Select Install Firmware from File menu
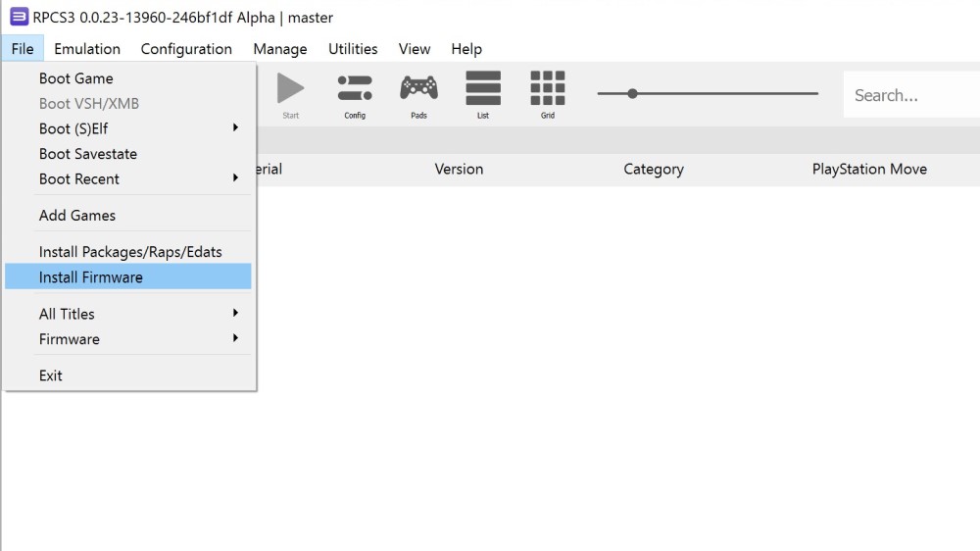Image resolution: width=980 pixels, height=551 pixels. 127,277
